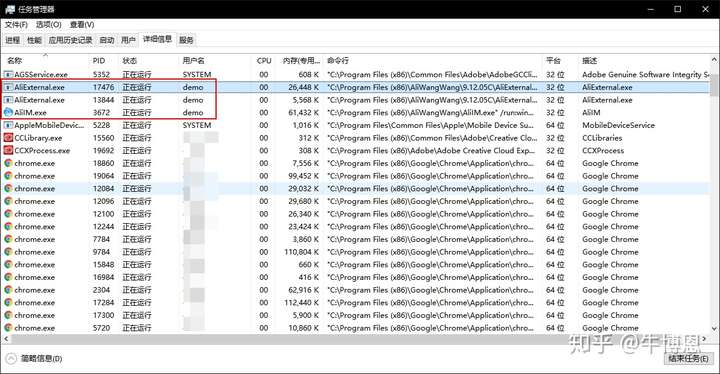
Task: Collapse to fewer details with 简略信息 arrow
Action: (11, 358)
